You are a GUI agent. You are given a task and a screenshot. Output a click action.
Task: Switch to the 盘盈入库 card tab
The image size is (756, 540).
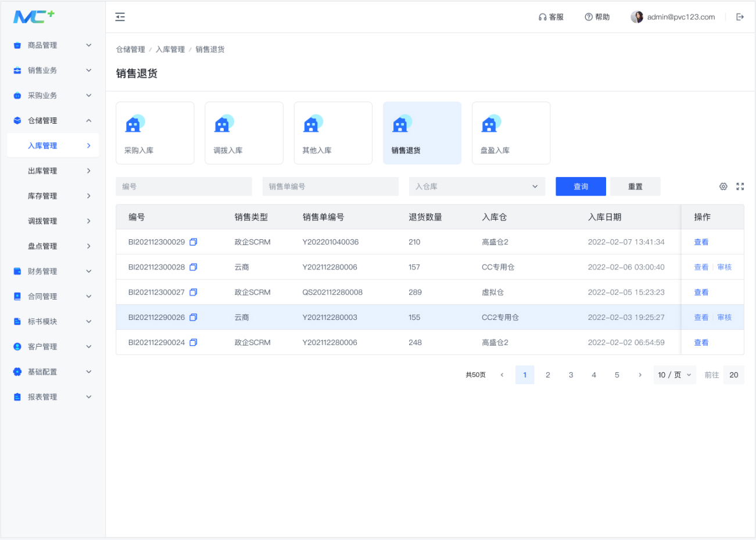(511, 133)
